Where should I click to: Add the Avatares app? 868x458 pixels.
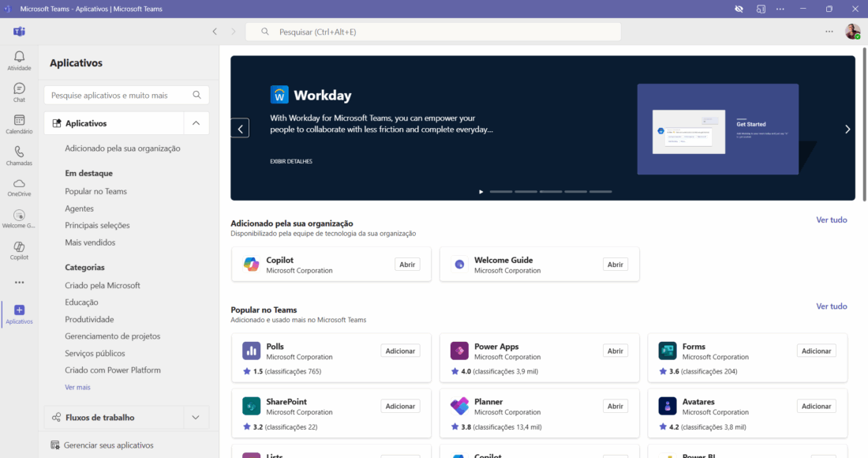pos(817,407)
